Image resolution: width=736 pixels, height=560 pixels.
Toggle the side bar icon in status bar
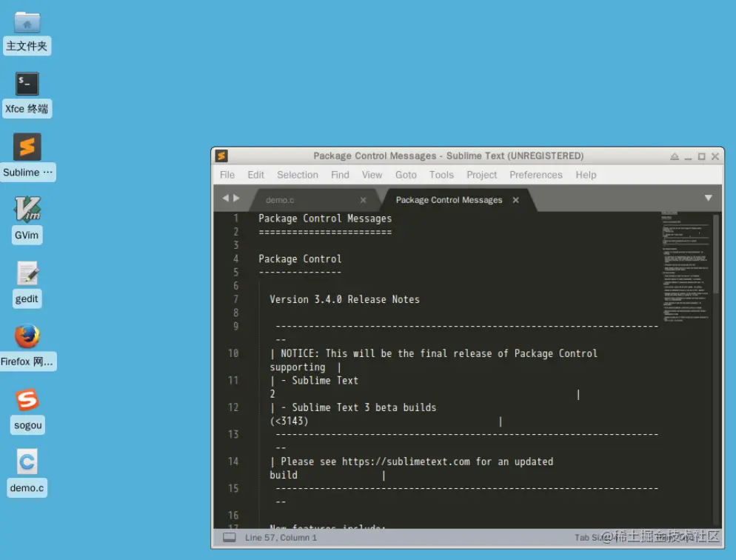[x=229, y=538]
